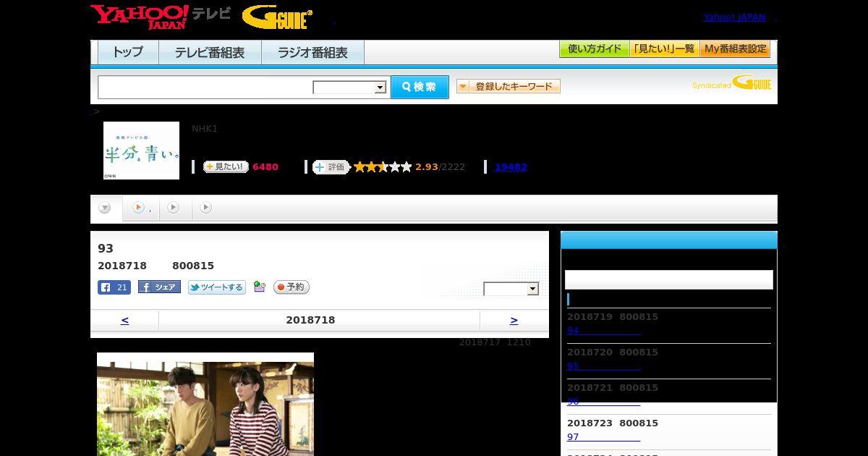The height and width of the screenshot is (456, 868).
Task: Click the > breadcrumb separator link
Action: (95, 111)
